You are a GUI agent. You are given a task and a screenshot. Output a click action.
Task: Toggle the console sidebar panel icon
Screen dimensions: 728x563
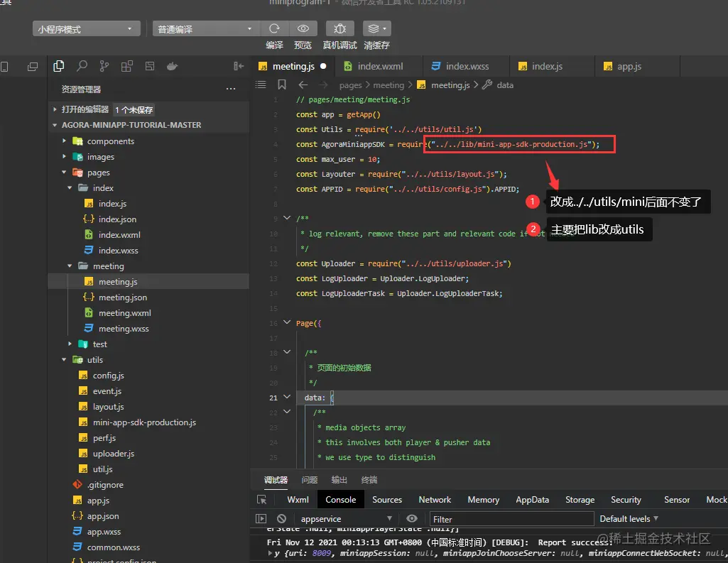261,518
